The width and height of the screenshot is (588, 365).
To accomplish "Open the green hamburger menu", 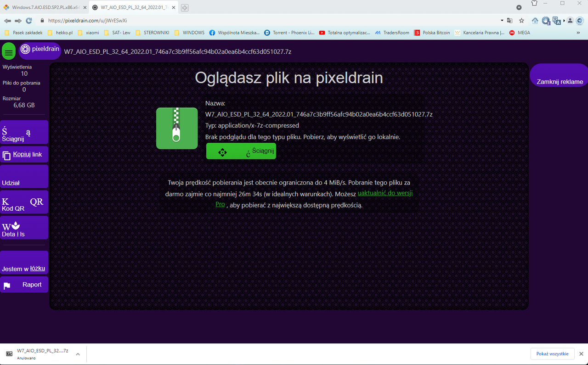I will tap(8, 51).
